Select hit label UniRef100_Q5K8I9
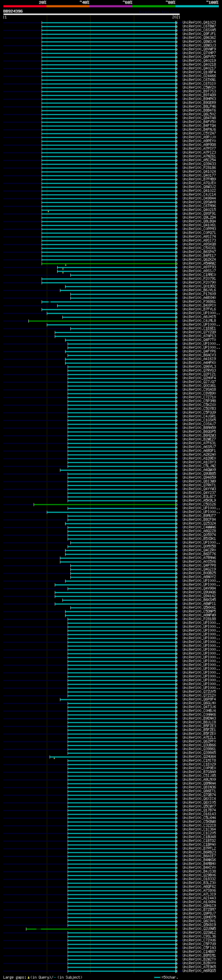222x980 pixels. pyautogui.click(x=199, y=925)
